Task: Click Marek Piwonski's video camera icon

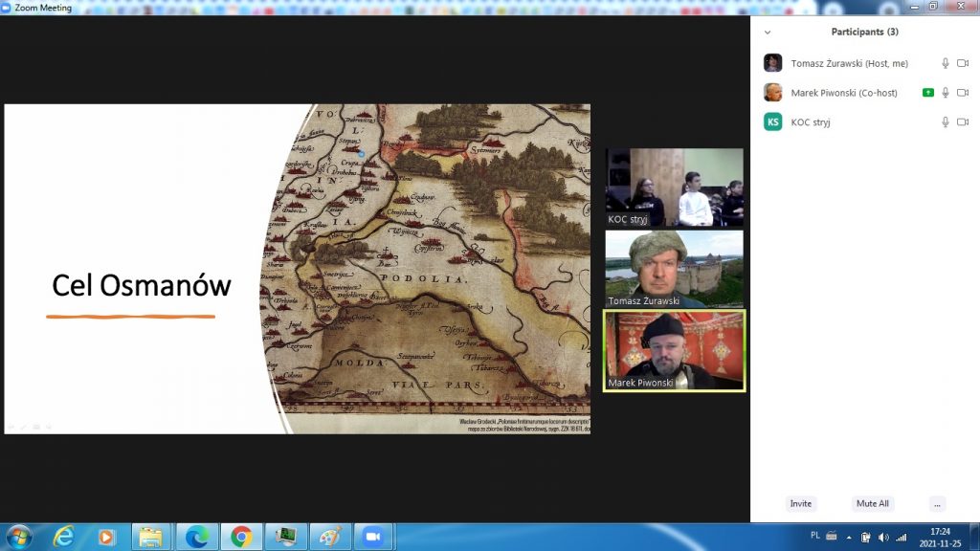Action: click(x=963, y=93)
